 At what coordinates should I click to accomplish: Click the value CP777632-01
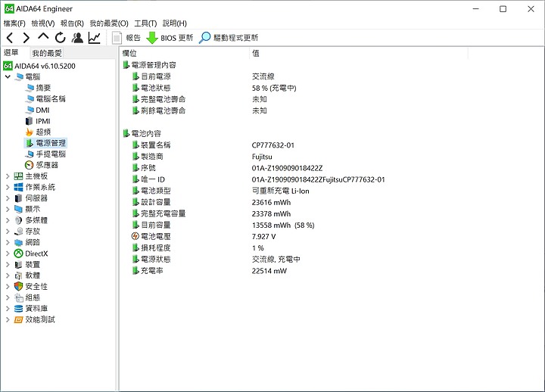point(272,145)
